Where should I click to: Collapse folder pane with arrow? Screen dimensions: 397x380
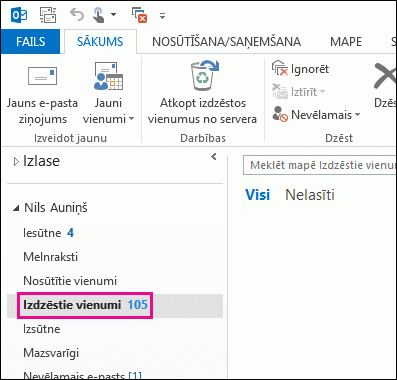click(x=214, y=156)
